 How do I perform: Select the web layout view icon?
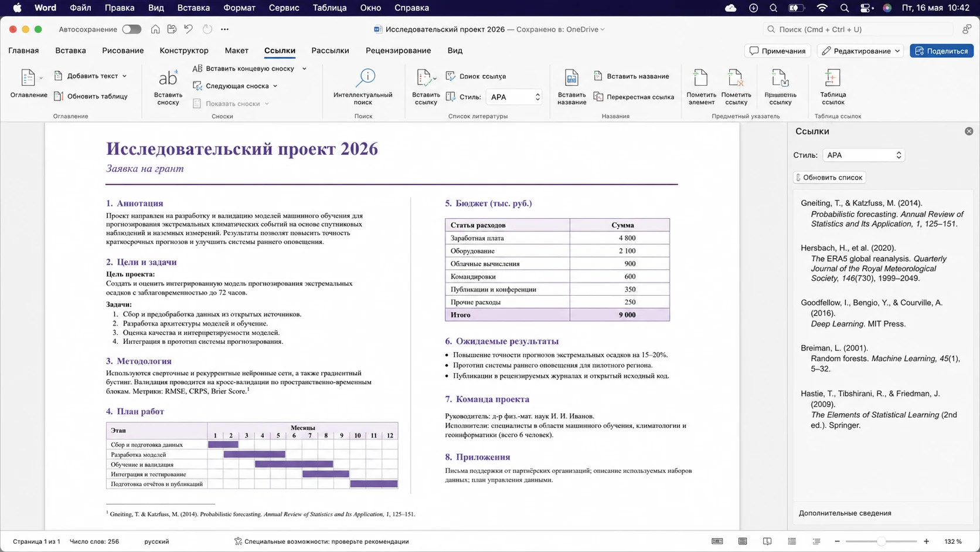pyautogui.click(x=767, y=541)
